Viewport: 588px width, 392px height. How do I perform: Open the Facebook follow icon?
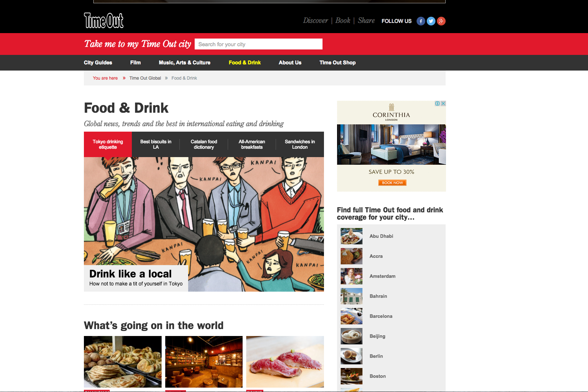click(421, 21)
